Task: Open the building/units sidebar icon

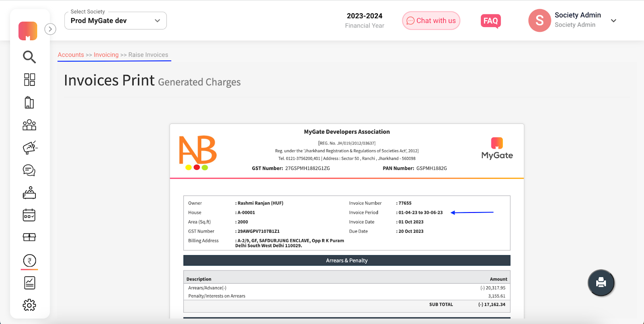Action: (x=29, y=102)
